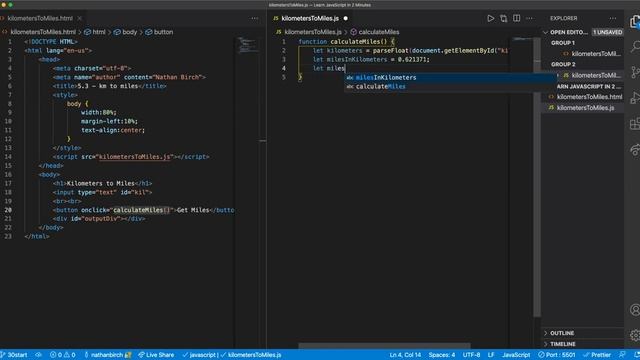The width and height of the screenshot is (640, 360).
Task: Open kilometersToMiles js under Group 2
Action: [x=591, y=76]
